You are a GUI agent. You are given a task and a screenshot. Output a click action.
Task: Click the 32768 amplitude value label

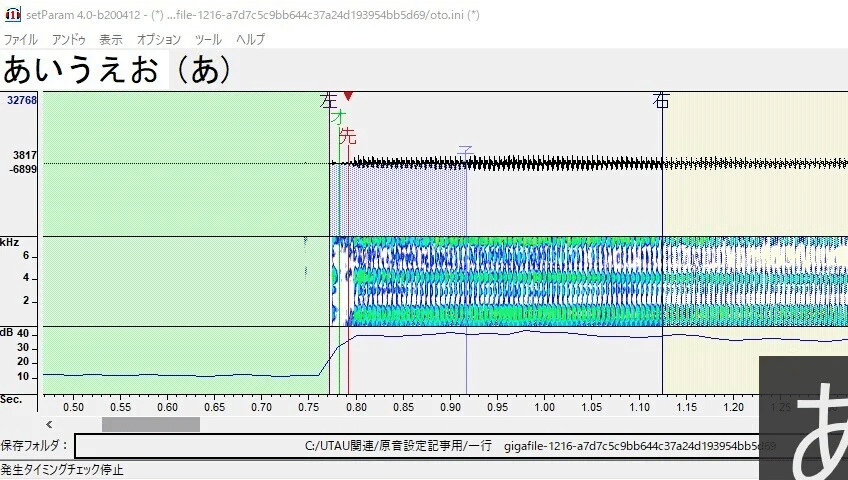coord(22,100)
